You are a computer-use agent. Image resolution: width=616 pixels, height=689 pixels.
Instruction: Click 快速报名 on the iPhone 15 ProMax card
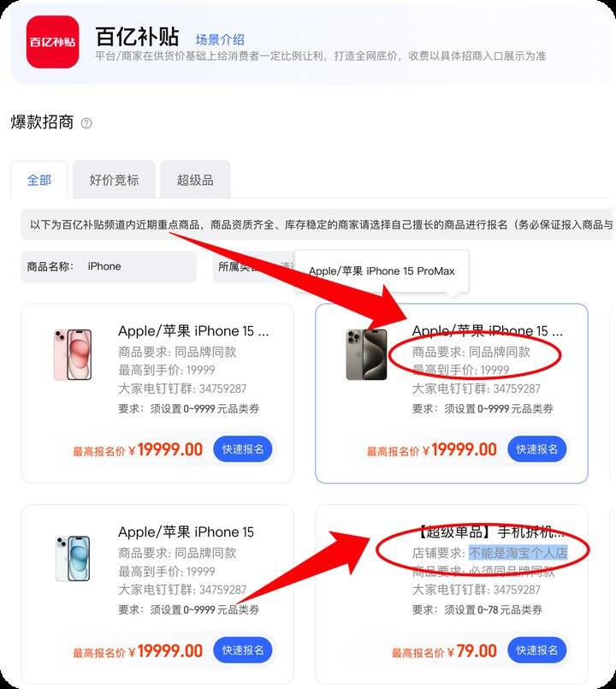(x=536, y=449)
